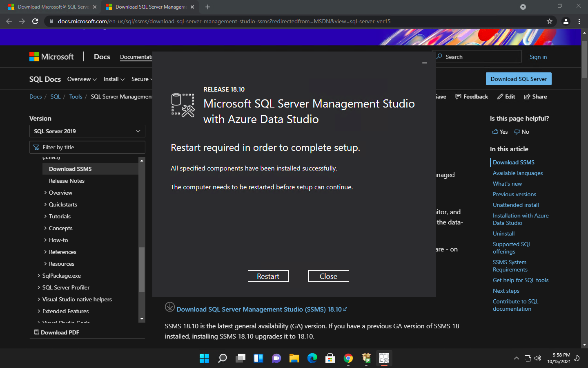588x368 pixels.
Task: Click the Microsoft logo
Action: 51,57
